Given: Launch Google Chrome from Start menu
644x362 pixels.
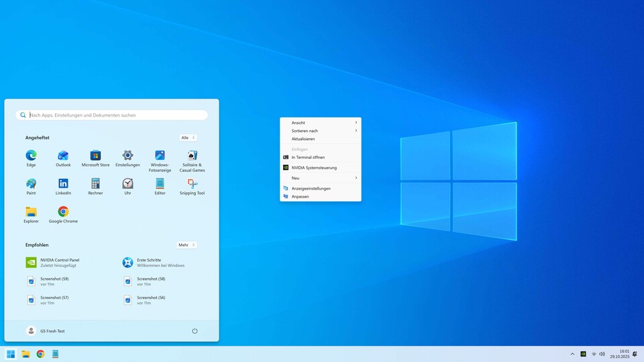Looking at the screenshot, I should pos(63,215).
